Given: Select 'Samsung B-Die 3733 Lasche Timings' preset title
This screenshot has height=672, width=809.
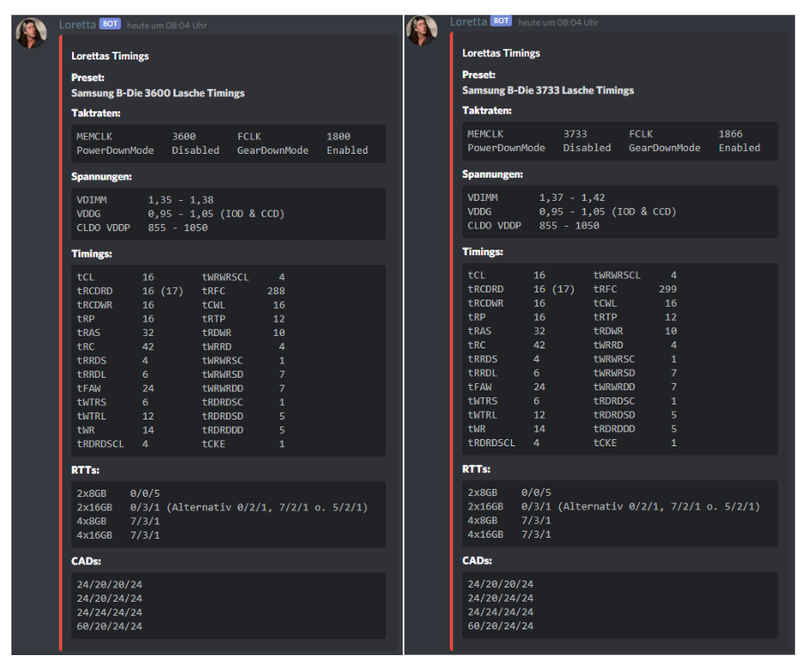Looking at the screenshot, I should point(548,91).
